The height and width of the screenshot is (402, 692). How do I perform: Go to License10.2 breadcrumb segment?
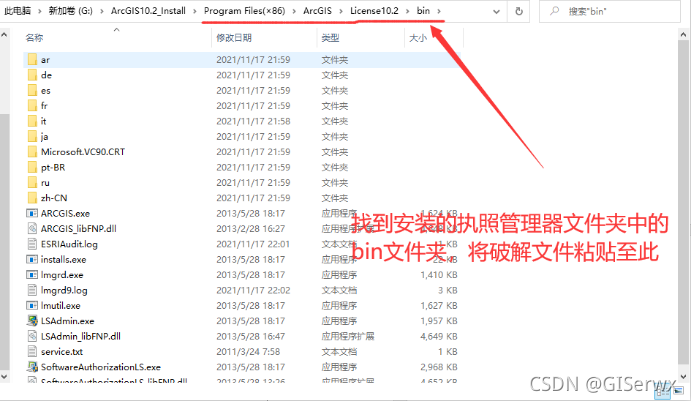tap(374, 11)
